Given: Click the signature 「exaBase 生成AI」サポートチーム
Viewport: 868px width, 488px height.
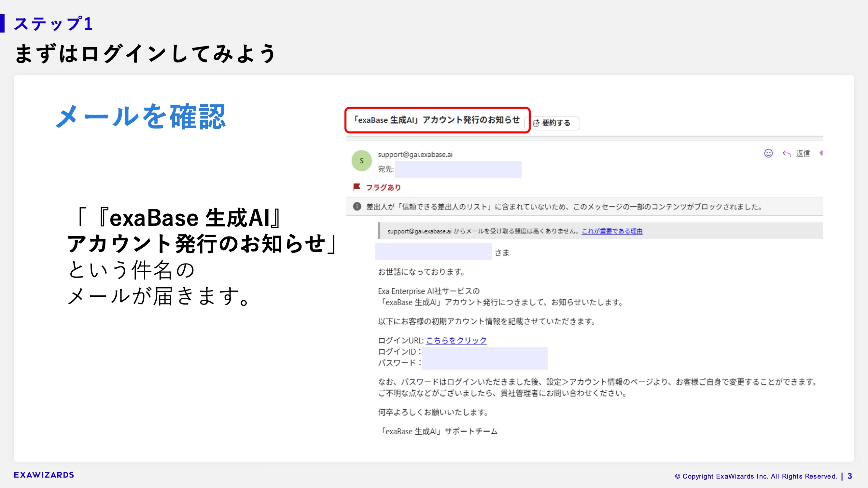Looking at the screenshot, I should tap(438, 431).
